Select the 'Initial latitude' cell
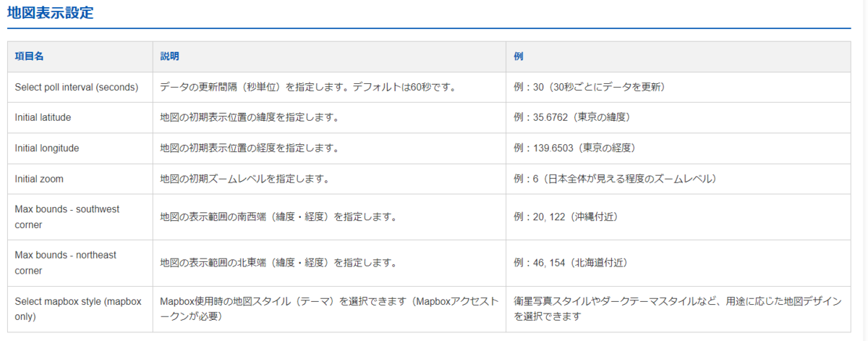The width and height of the screenshot is (868, 341). 80,117
